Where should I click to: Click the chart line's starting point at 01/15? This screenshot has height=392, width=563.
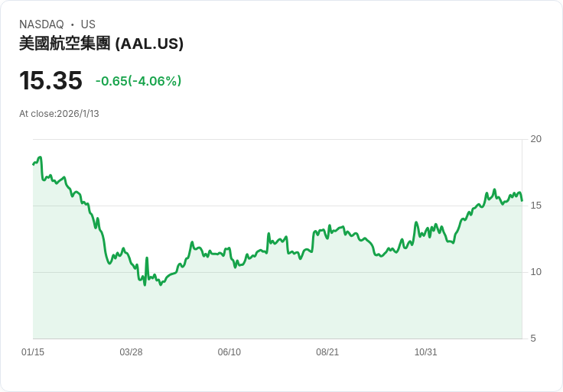coord(34,164)
